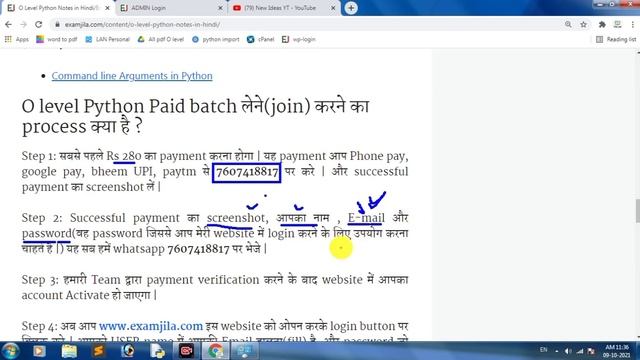This screenshot has width=640, height=360.
Task: Click the 'Step 1:' paragraph text
Action: (215, 171)
